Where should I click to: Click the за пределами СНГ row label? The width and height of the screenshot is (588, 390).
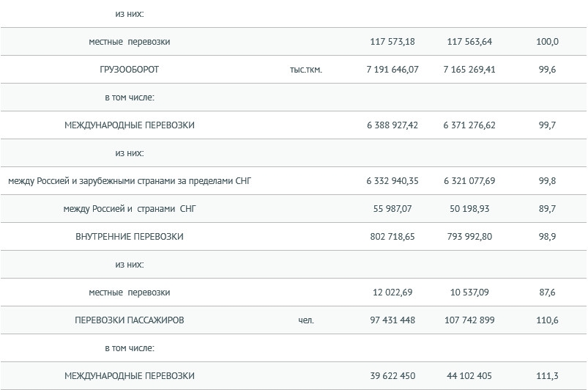130,181
